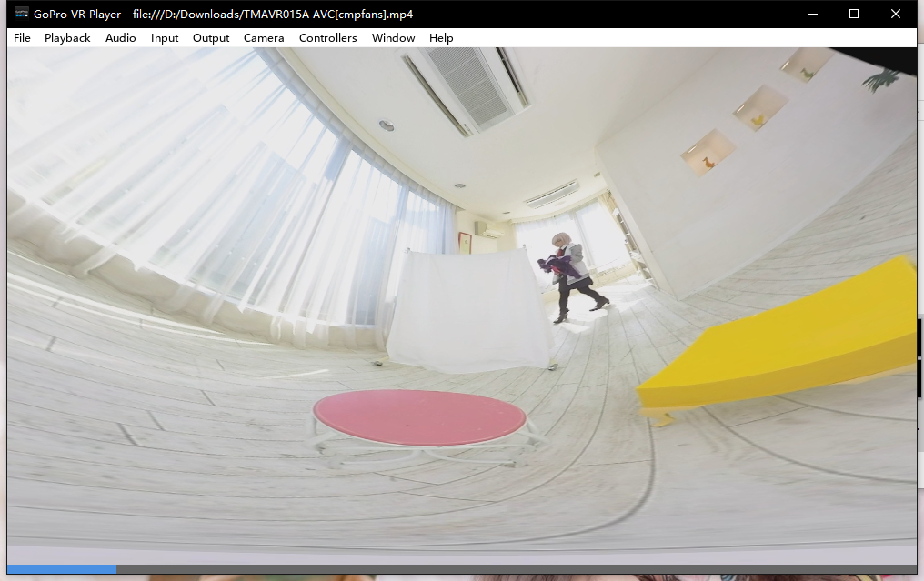Click the GoPro VR Player title bar icon
This screenshot has height=581, width=924.
(21, 13)
